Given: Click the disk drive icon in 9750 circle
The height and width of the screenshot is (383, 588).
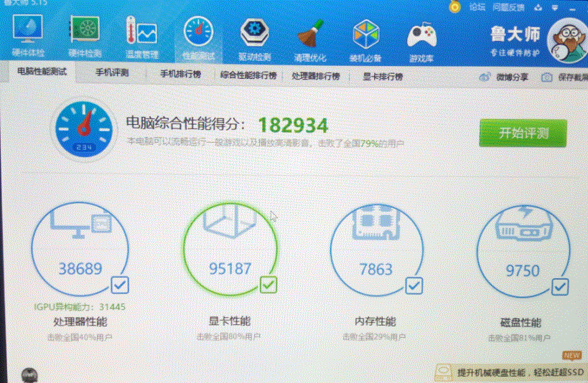Looking at the screenshot, I should 524,224.
